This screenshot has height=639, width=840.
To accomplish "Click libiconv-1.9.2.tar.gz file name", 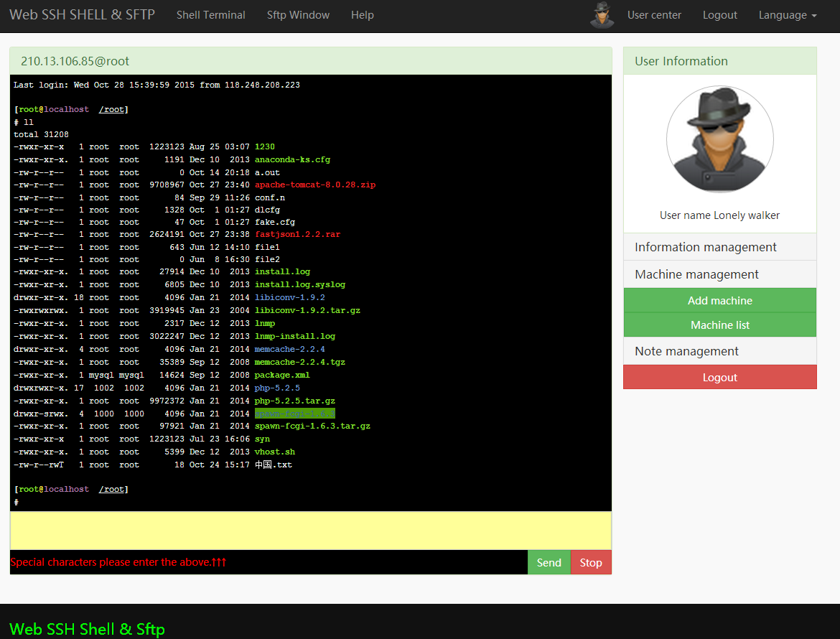I will click(x=307, y=310).
